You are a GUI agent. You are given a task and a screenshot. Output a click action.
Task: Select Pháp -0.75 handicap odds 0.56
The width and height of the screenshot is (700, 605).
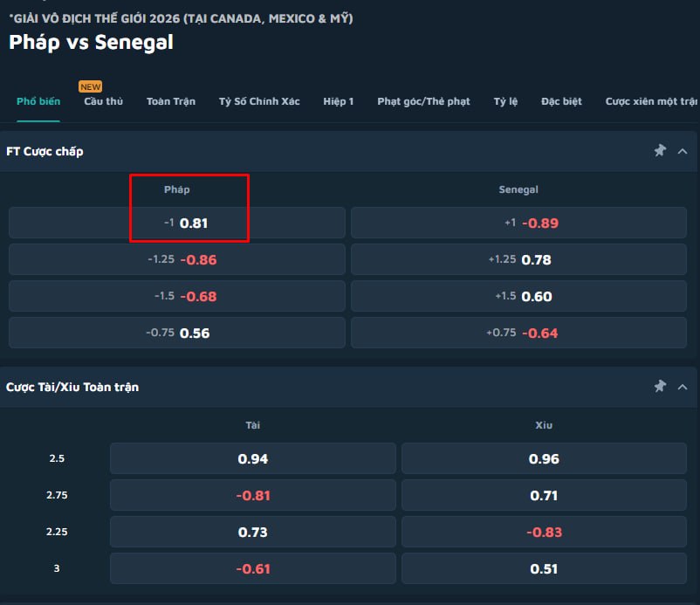(x=177, y=333)
